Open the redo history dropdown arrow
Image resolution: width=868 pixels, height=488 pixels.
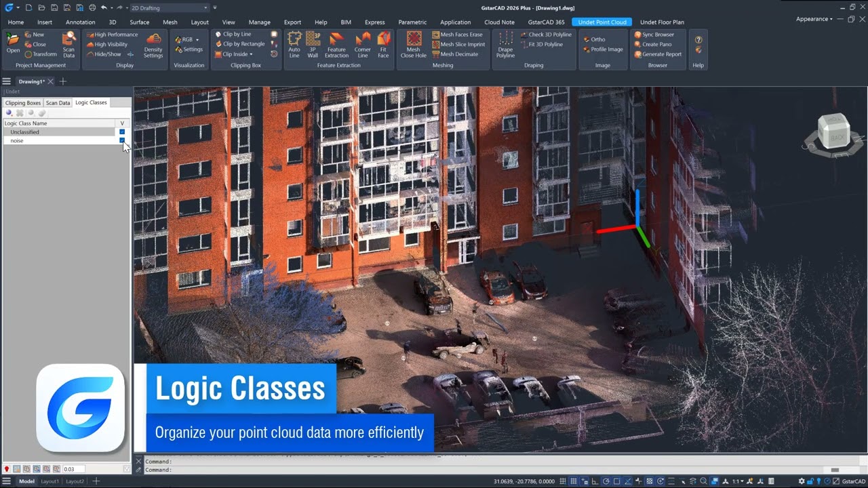[127, 7]
